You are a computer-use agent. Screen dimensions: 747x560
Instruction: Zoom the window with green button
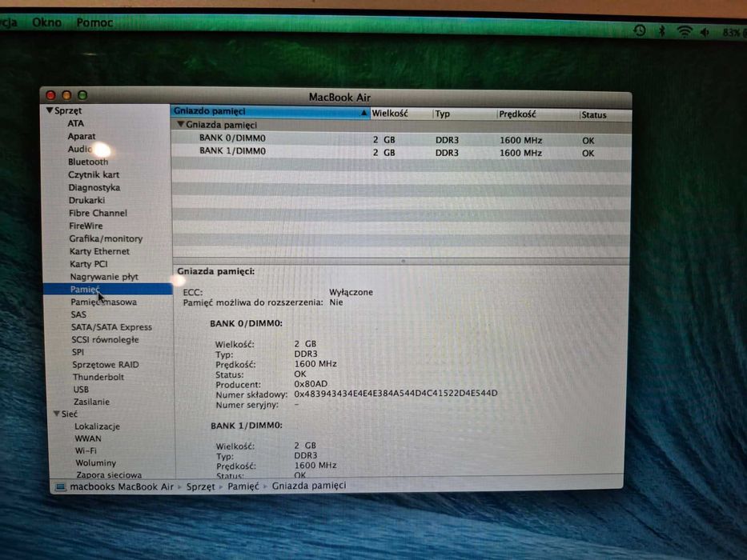[82, 95]
